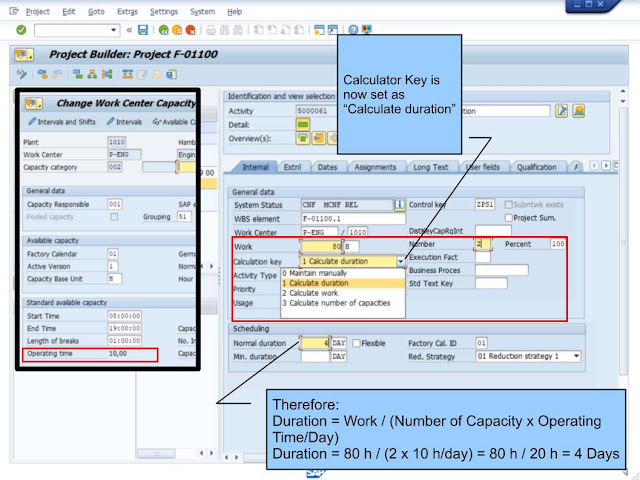Switch to the Long Text tab
Viewport: 640px width, 480px height.
click(431, 167)
